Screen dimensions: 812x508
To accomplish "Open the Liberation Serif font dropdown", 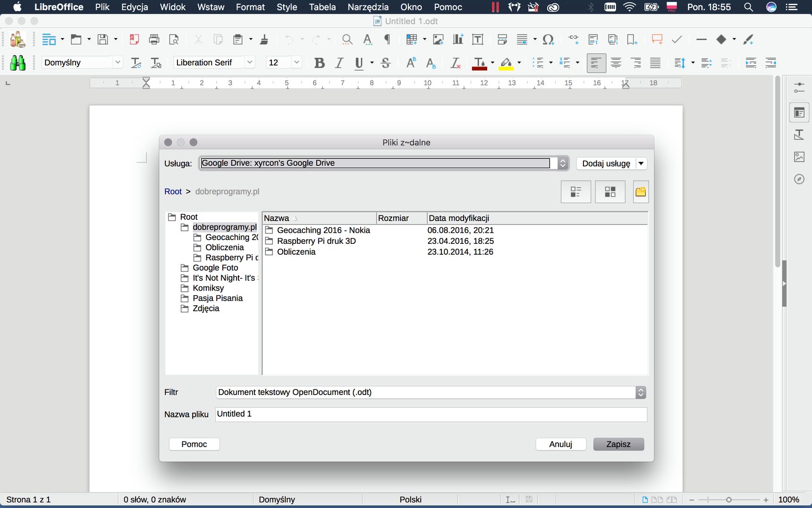I will (250, 62).
